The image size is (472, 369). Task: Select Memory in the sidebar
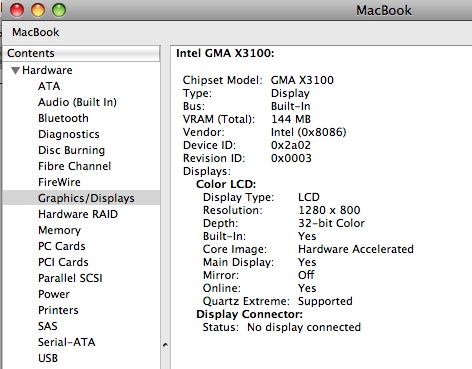pyautogui.click(x=59, y=230)
